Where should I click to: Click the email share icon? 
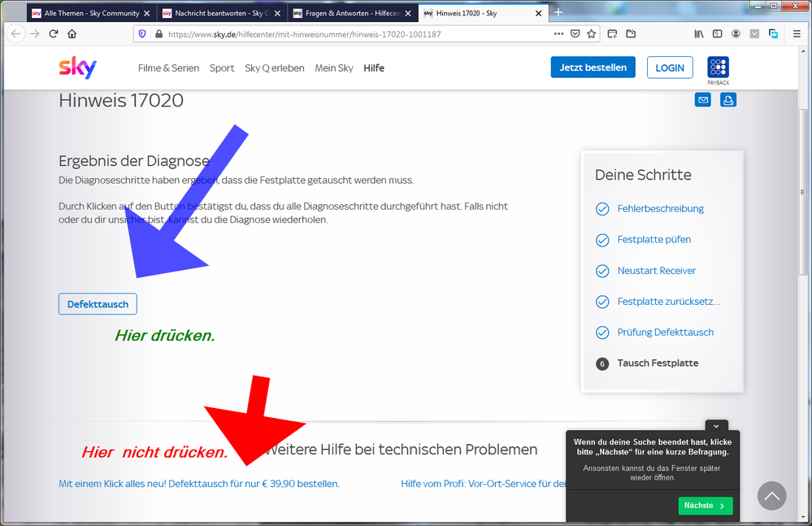(702, 100)
